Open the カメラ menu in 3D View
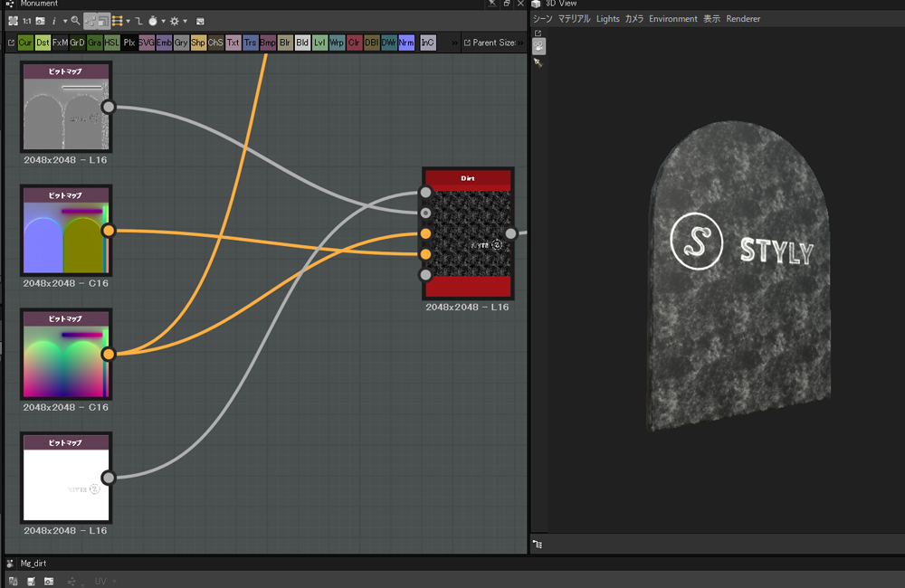The width and height of the screenshot is (905, 588). click(x=634, y=19)
